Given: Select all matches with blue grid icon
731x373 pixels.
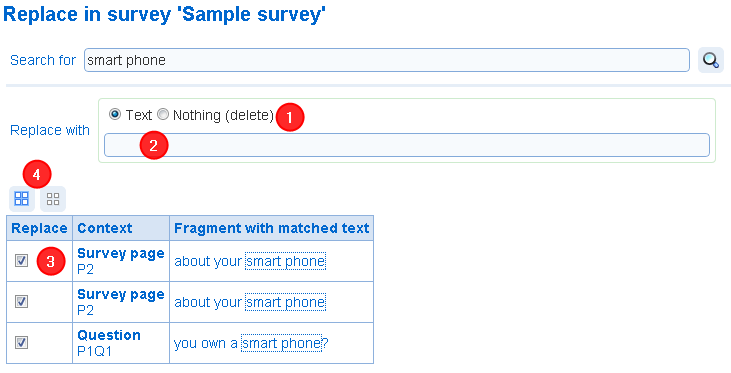Looking at the screenshot, I should click(22, 199).
